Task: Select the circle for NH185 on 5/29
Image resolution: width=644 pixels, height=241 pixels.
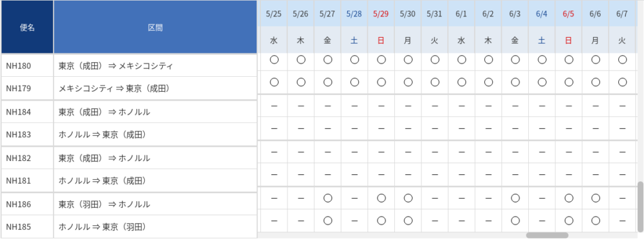Action: 381,220
